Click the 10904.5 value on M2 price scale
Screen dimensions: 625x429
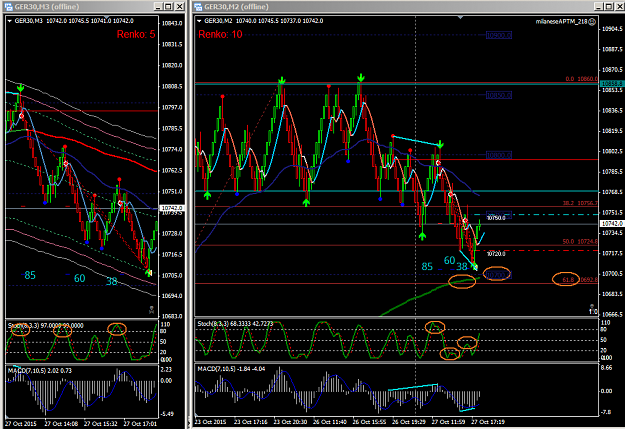[x=612, y=29]
